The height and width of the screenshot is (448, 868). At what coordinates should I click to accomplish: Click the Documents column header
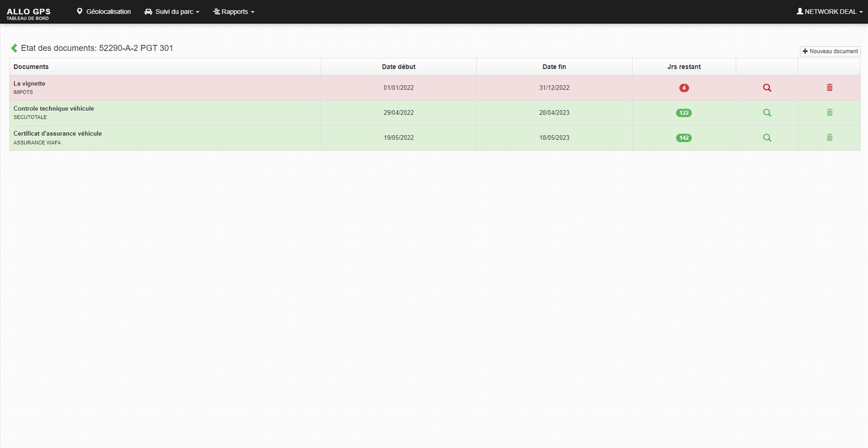click(31, 67)
